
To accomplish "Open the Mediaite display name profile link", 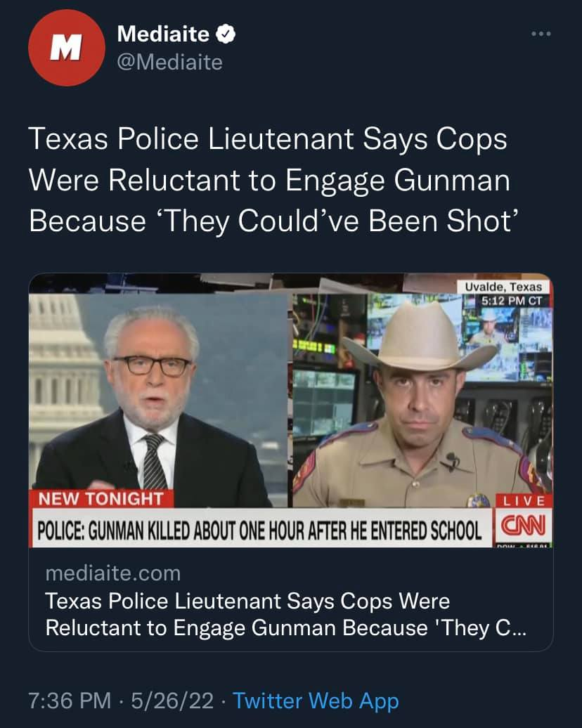I will pos(163,34).
